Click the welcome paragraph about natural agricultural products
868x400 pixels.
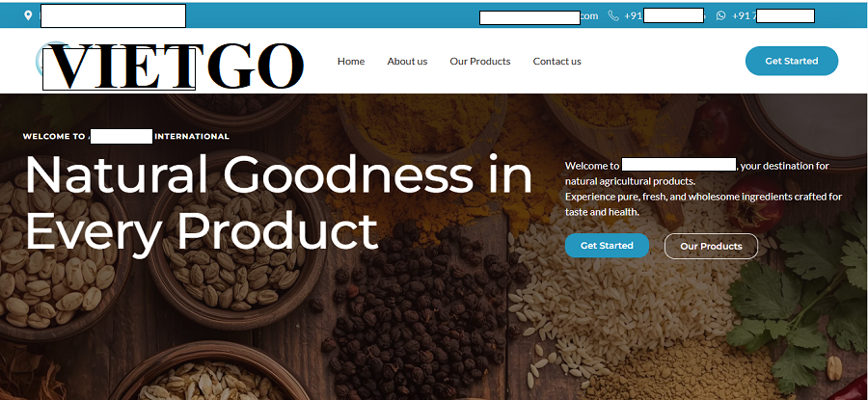click(x=703, y=189)
